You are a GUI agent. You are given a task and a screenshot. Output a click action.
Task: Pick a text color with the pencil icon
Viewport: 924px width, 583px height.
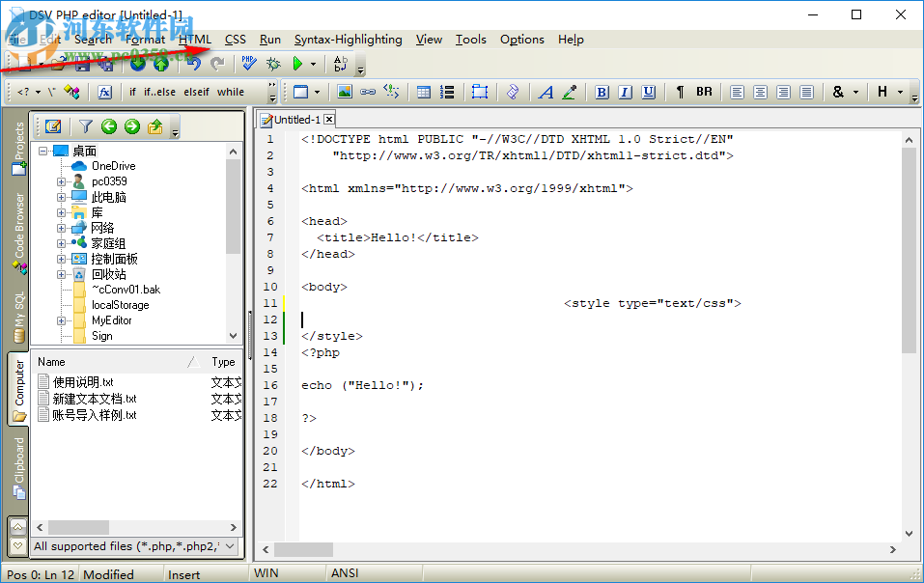click(x=568, y=92)
